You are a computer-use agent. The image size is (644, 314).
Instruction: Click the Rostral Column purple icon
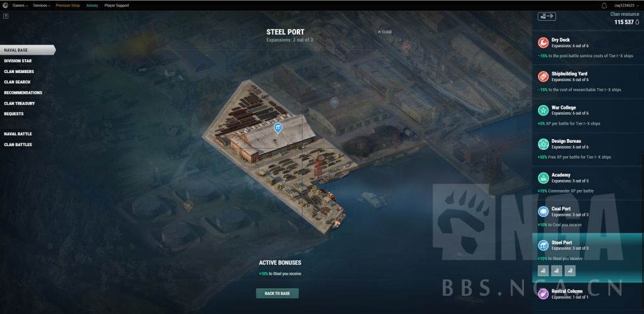click(x=543, y=293)
